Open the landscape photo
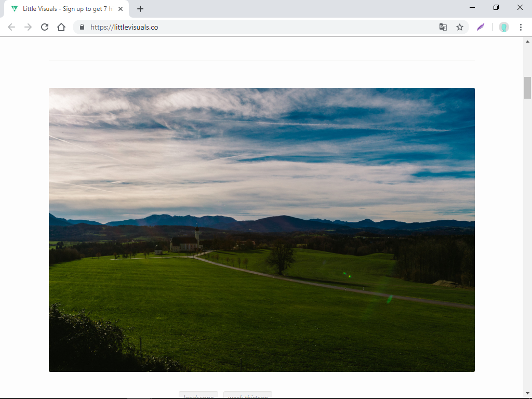Image resolution: width=532 pixels, height=399 pixels. coord(262,230)
